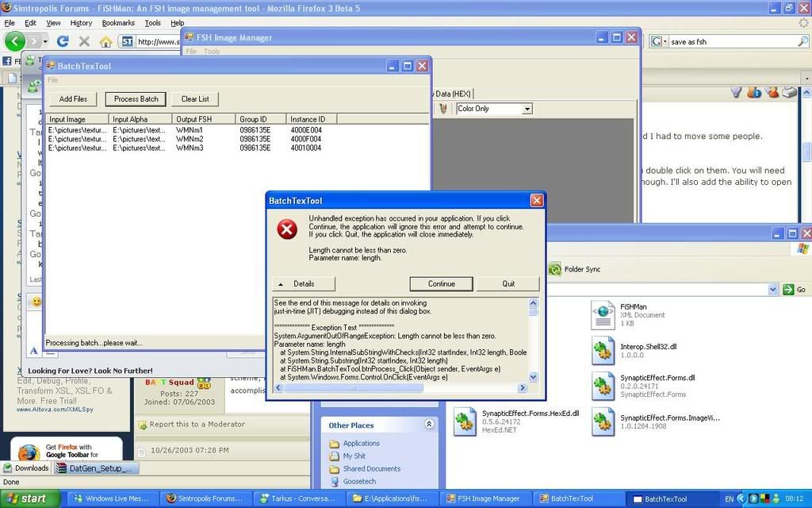
Task: Select the Interop.Shell32.dll file
Action: pyautogui.click(x=634, y=350)
